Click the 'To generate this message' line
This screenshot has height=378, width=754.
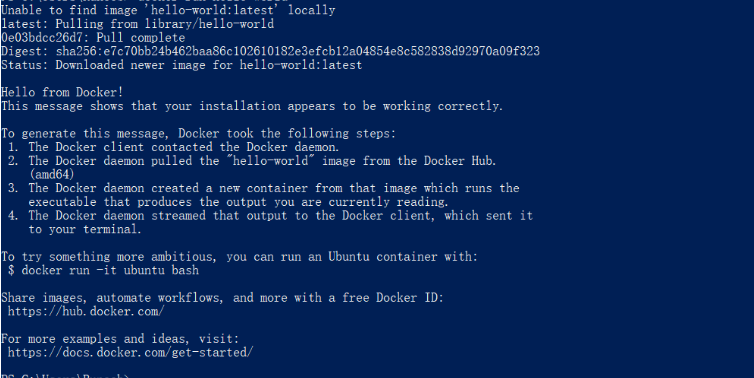pyautogui.click(x=198, y=133)
